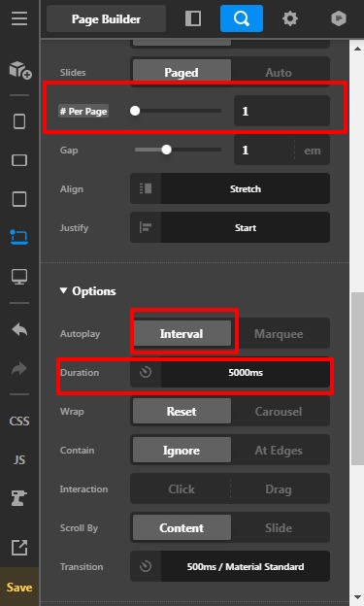The image size is (364, 606).
Task: Open the Align Stretch dropdown
Action: pyautogui.click(x=230, y=188)
